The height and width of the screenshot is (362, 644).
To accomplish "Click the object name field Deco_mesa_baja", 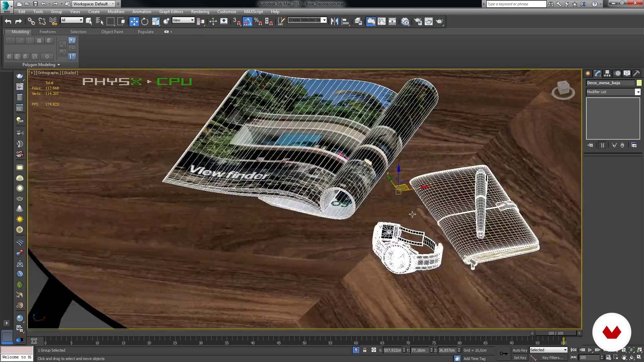I will [610, 83].
